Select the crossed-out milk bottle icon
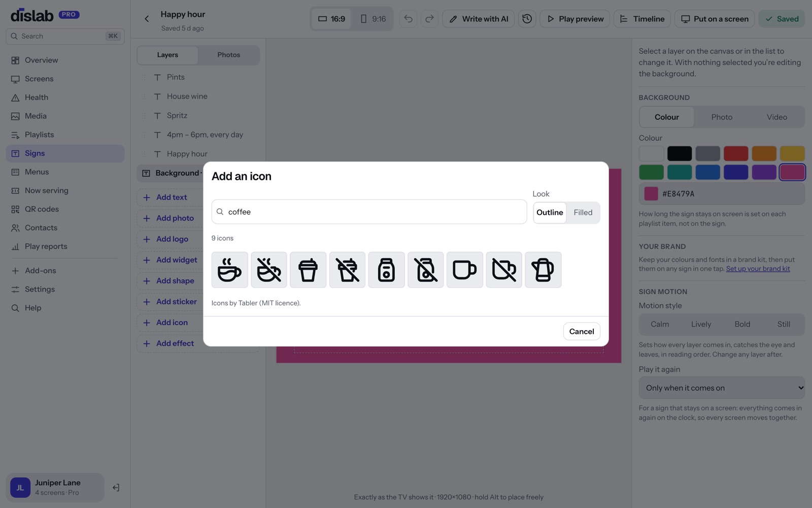 (x=426, y=270)
